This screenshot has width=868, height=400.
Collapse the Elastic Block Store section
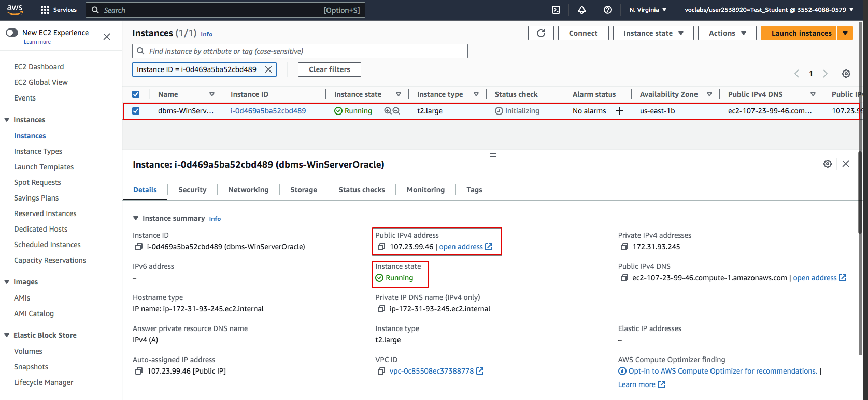[x=7, y=335]
